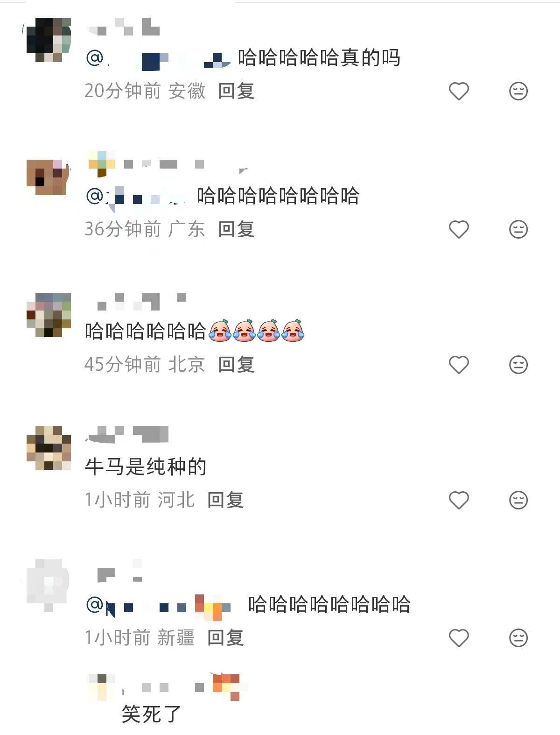
Task: Open avatar of the 安徽 commenter
Action: coord(49,40)
